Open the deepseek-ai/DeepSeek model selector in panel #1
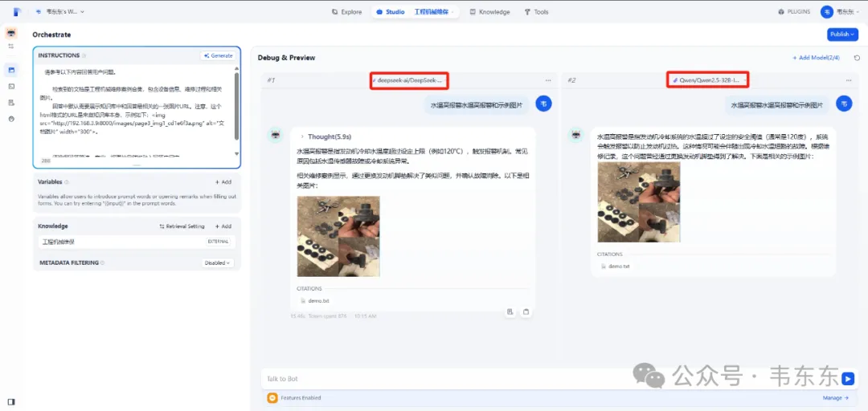The image size is (868, 411). tap(410, 80)
